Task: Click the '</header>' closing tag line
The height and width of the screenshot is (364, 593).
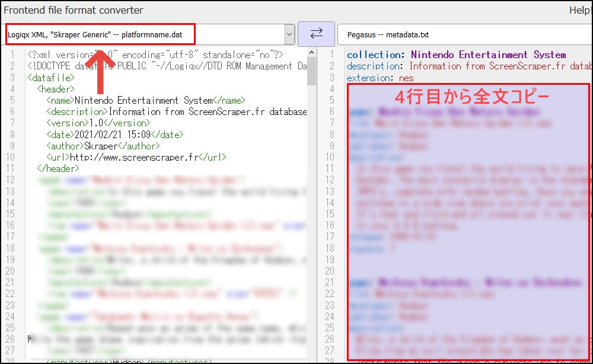Action: tap(58, 168)
